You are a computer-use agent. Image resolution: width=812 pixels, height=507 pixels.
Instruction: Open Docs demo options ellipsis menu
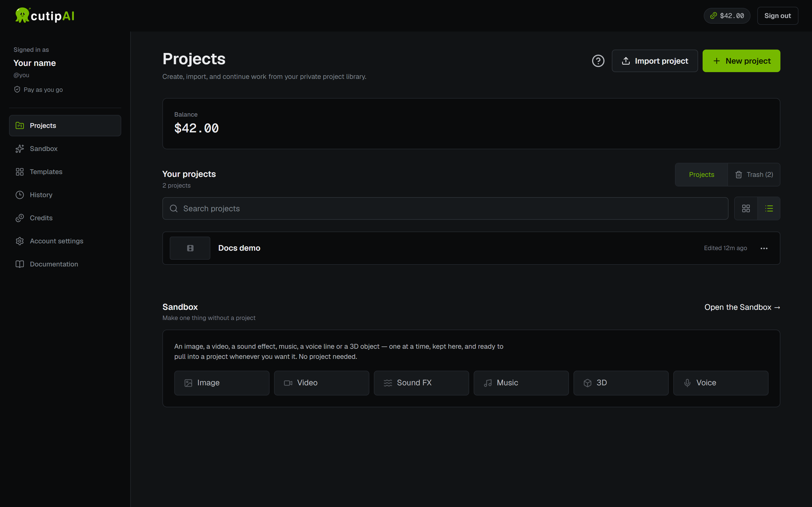tap(764, 248)
